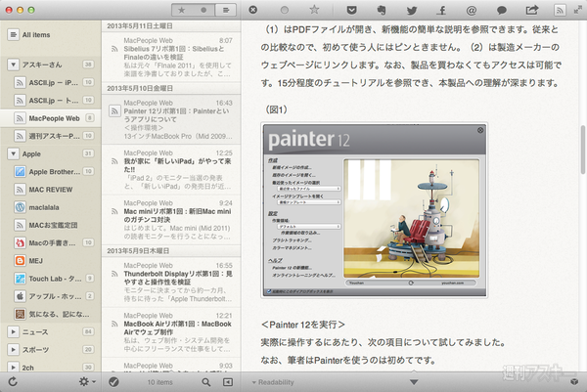Image resolution: width=587 pixels, height=392 pixels.
Task: Share article on Twitter
Action: 412,11
